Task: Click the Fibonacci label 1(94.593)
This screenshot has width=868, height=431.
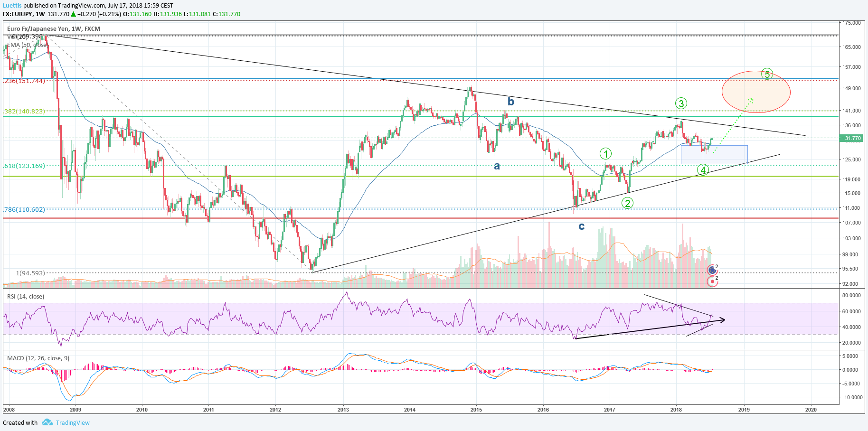Action: pyautogui.click(x=30, y=273)
